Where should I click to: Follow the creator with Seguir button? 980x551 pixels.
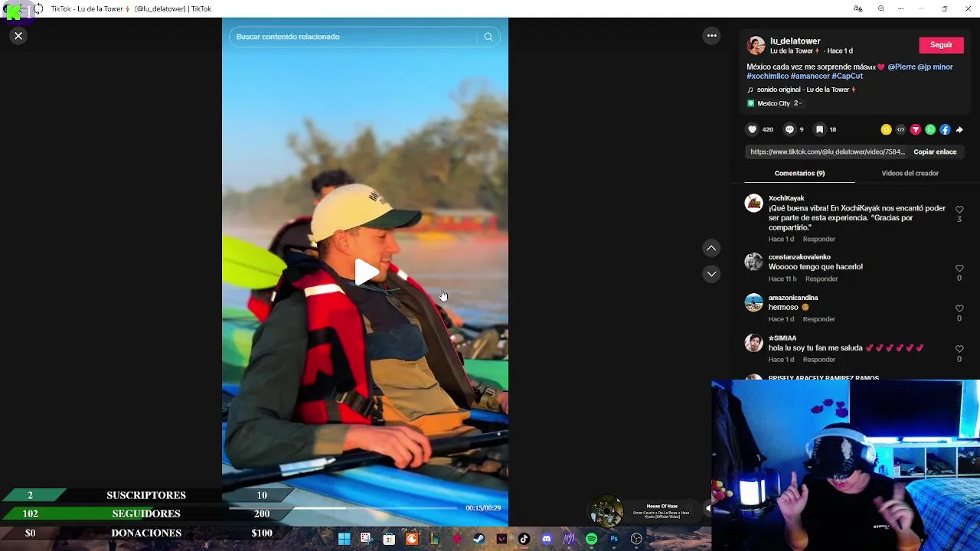(x=941, y=44)
